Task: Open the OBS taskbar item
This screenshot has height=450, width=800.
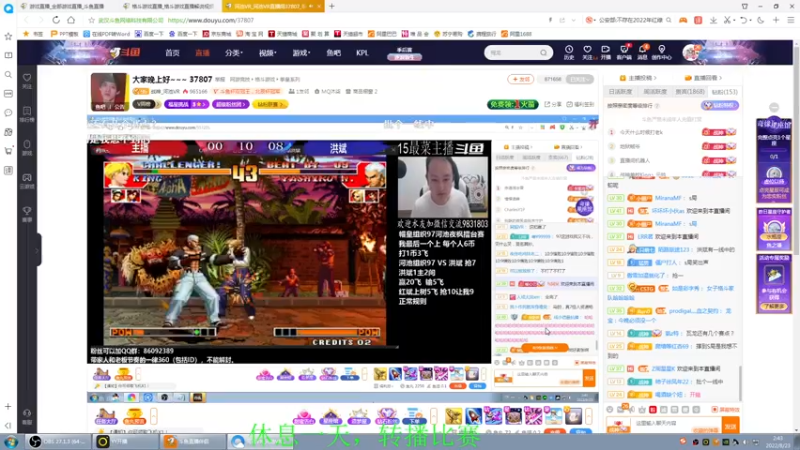Action: click(58, 441)
